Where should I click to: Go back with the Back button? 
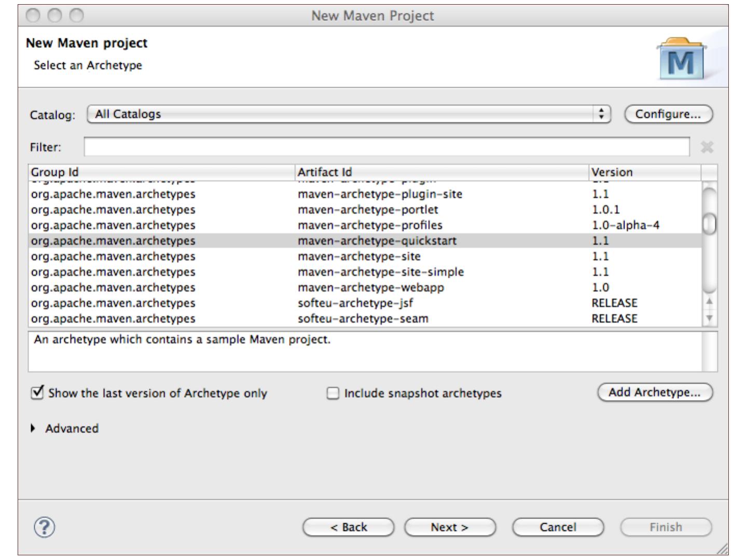point(348,527)
